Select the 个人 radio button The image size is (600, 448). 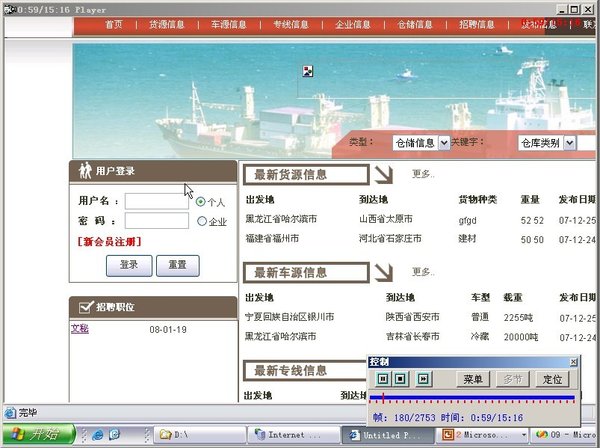click(x=201, y=202)
